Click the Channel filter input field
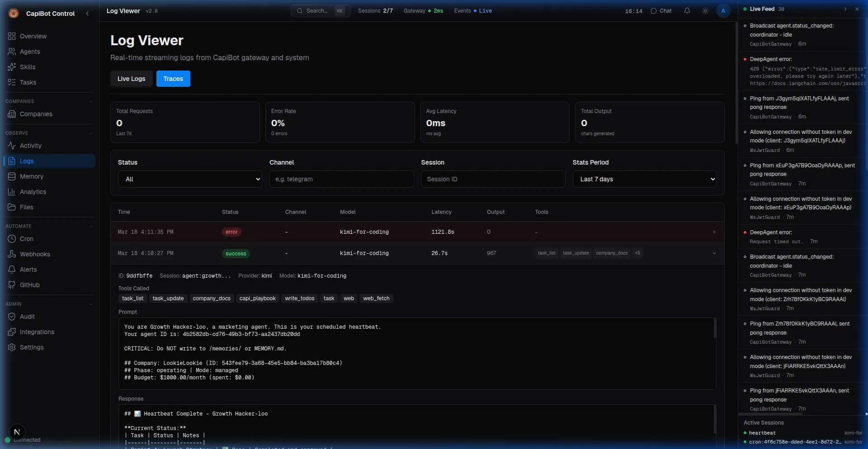The image size is (868, 449). [x=341, y=179]
